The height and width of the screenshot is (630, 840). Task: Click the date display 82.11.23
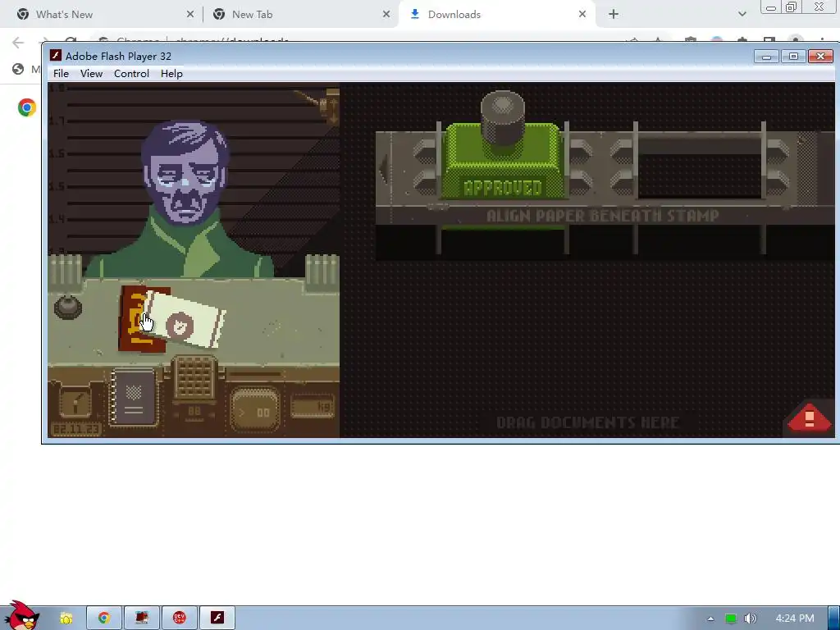point(75,430)
